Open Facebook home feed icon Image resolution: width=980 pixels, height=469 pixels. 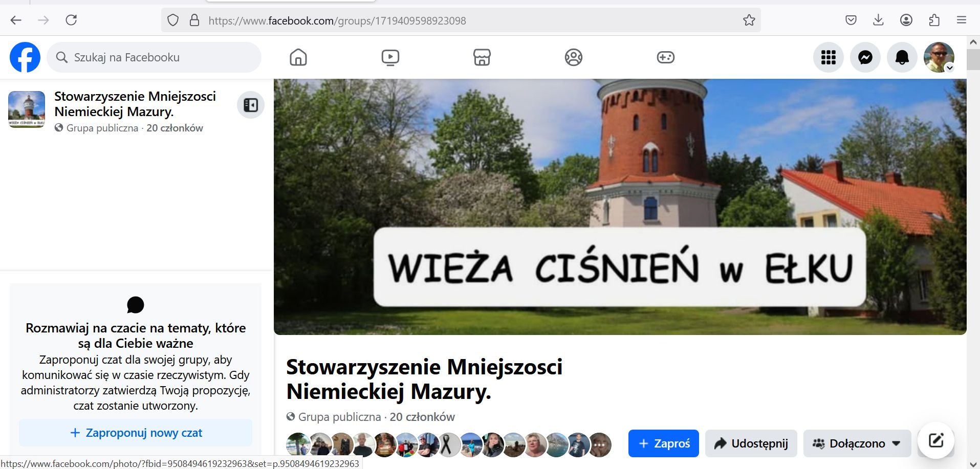298,57
